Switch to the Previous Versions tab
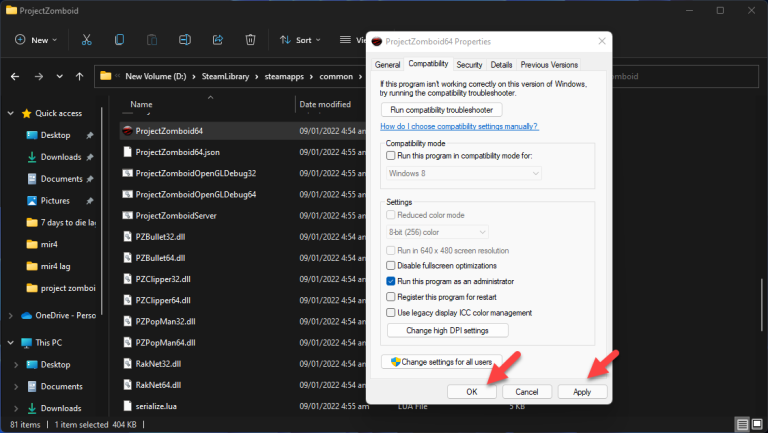This screenshot has width=768, height=433. (x=549, y=65)
